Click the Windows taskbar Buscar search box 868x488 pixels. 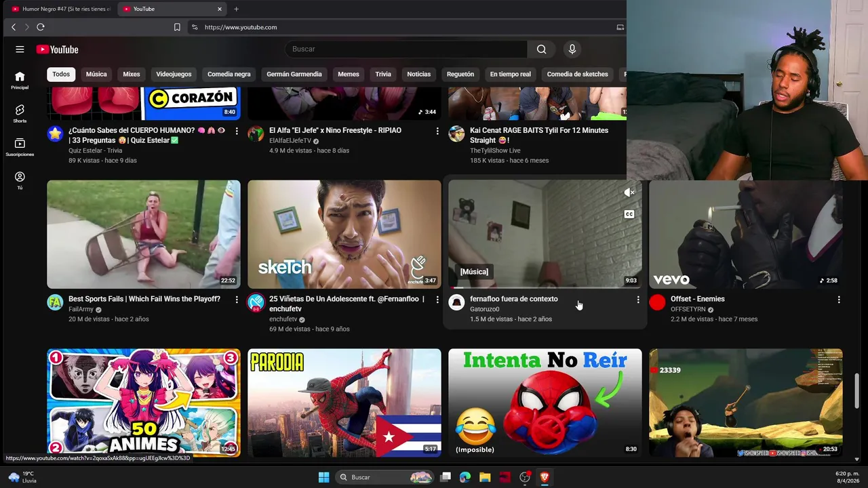pos(385,477)
